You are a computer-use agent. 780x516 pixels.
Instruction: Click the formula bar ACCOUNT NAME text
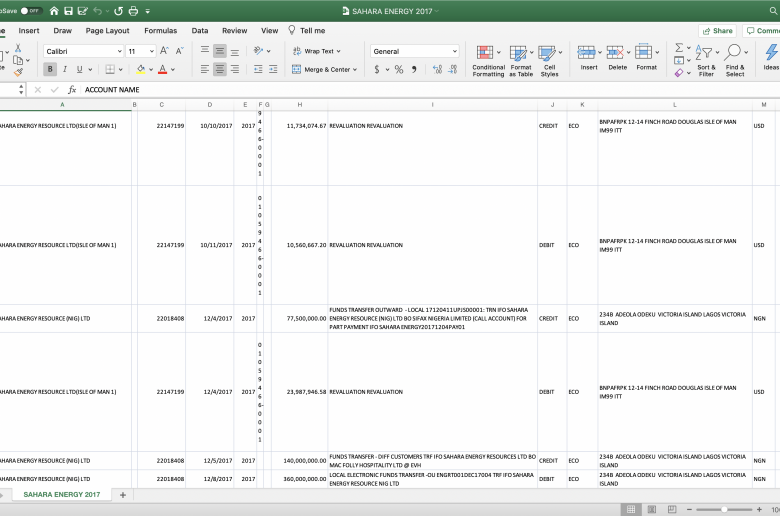click(112, 90)
